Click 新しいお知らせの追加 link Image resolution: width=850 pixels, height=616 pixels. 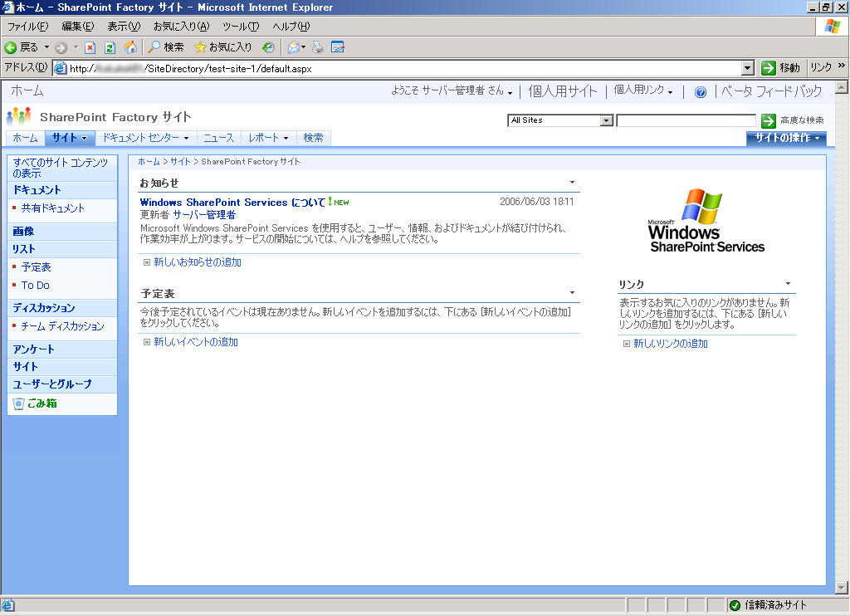(197, 262)
